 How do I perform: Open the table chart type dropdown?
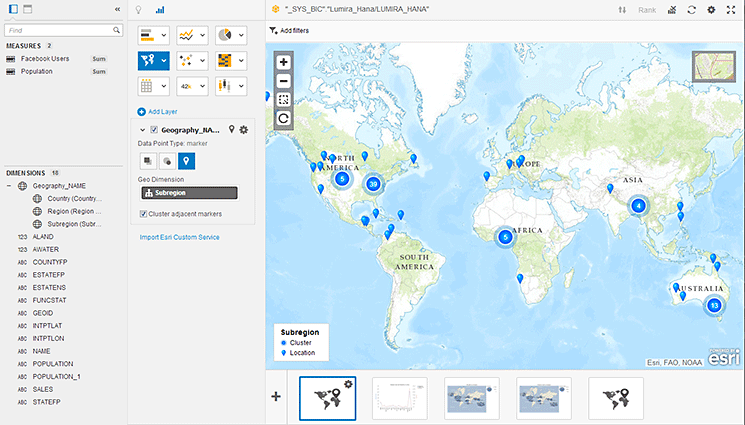[x=164, y=86]
